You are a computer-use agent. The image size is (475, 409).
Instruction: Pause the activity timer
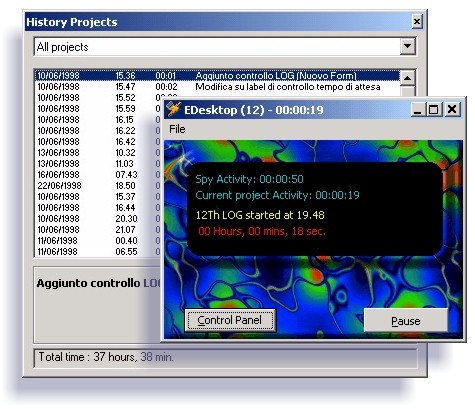(405, 321)
